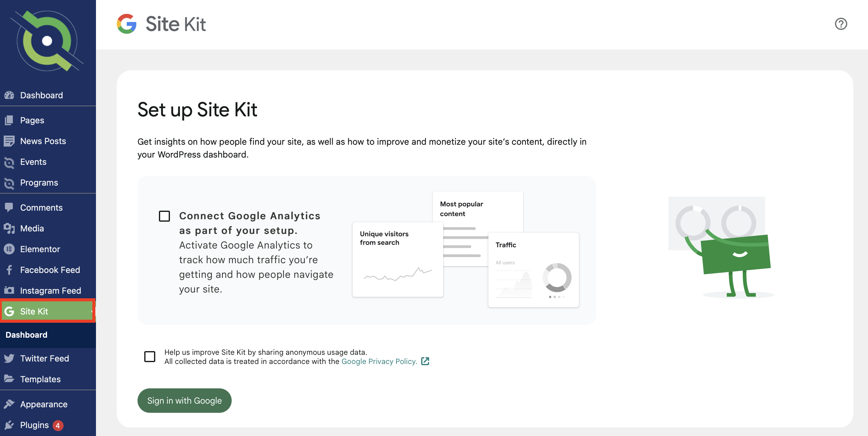This screenshot has width=868, height=436.
Task: Open the help question mark icon
Action: [841, 24]
